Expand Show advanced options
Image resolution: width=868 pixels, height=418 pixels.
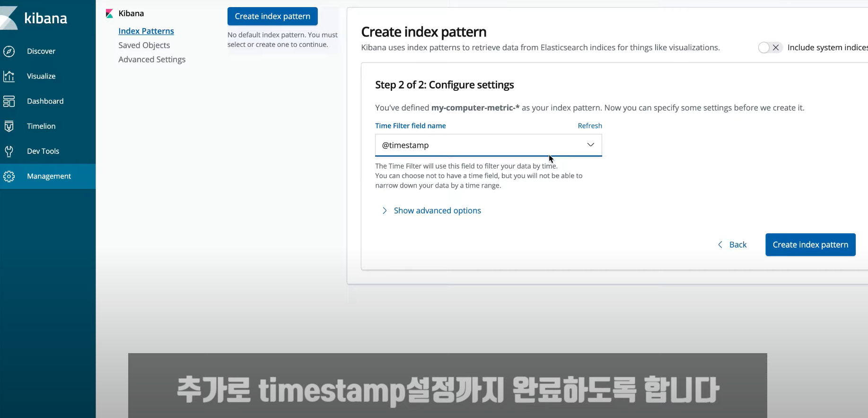click(x=431, y=211)
